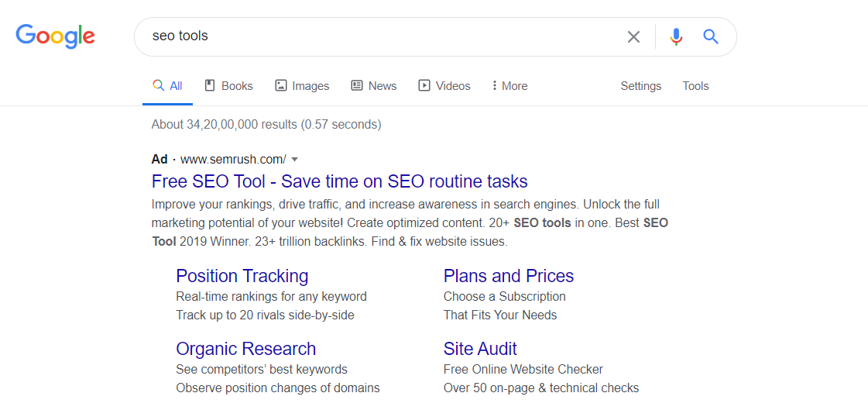Click the Images tab picture icon
The image size is (868, 417).
[x=281, y=86]
